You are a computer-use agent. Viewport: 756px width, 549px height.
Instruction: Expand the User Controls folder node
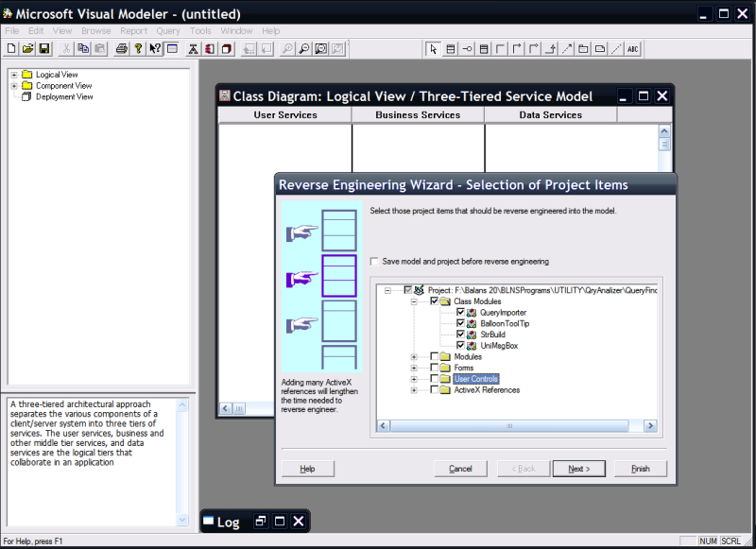414,379
